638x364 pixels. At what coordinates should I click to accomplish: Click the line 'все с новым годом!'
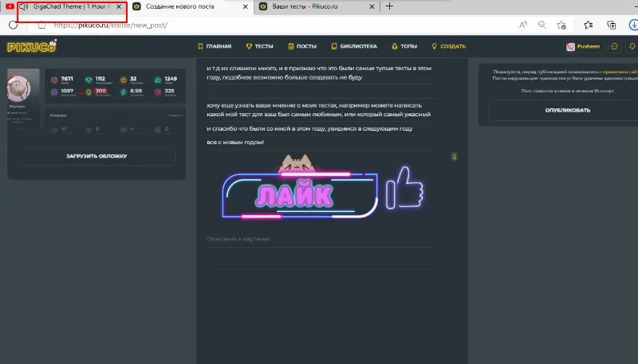tap(235, 143)
